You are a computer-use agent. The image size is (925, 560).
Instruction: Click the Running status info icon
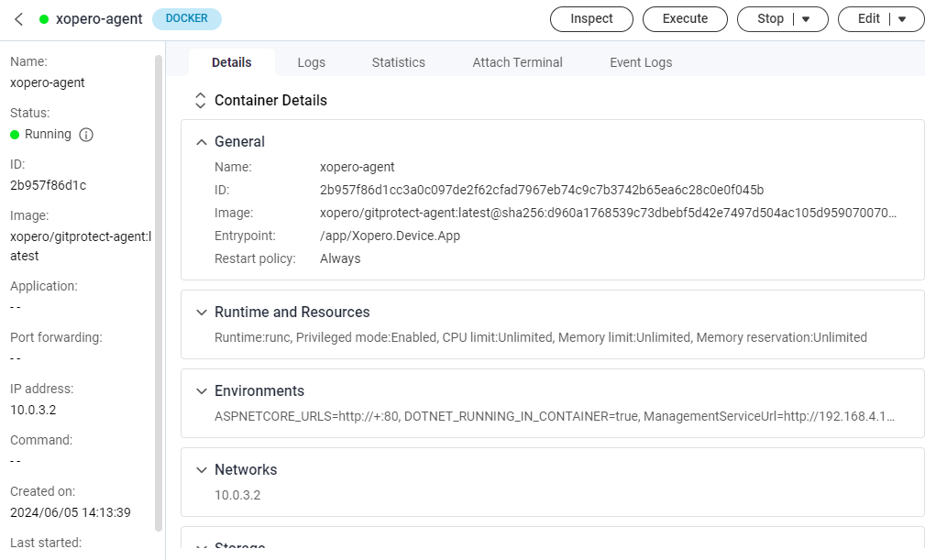86,135
